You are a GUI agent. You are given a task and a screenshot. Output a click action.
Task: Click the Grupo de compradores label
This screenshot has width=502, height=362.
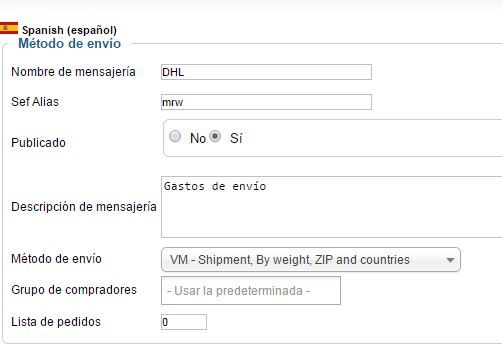coord(74,290)
